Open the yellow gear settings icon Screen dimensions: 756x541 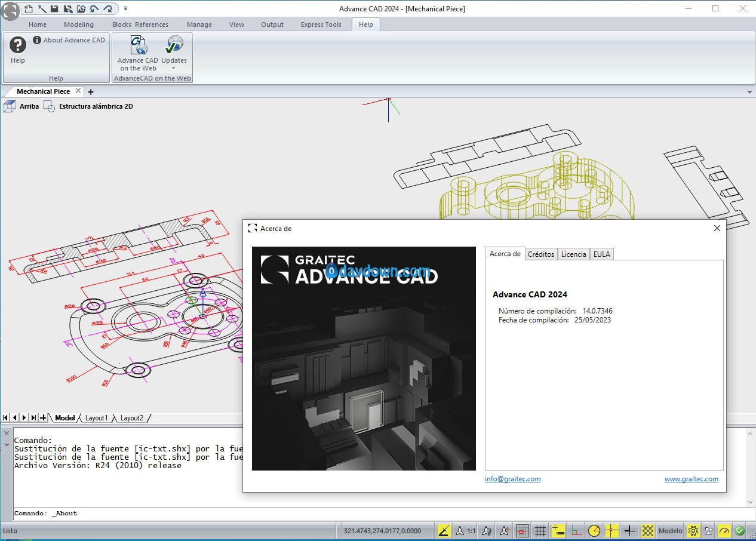[693, 530]
